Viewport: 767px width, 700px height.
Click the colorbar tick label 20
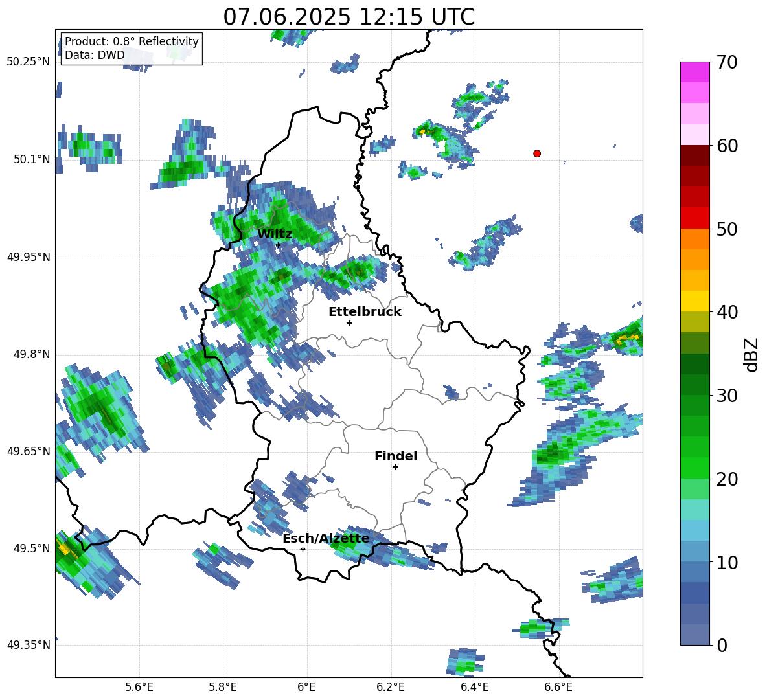click(726, 479)
